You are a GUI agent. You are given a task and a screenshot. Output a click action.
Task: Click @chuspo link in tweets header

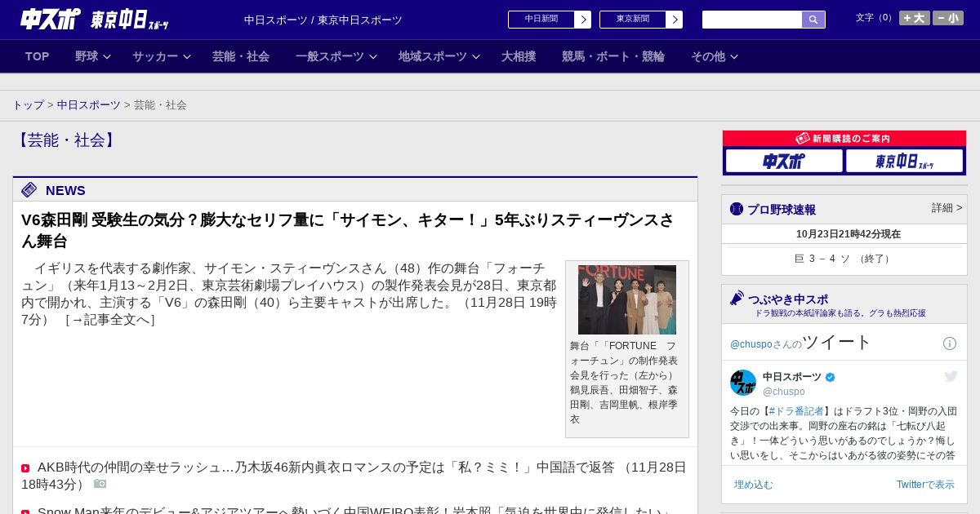751,344
